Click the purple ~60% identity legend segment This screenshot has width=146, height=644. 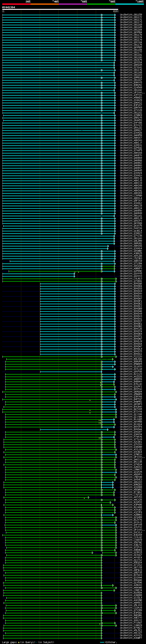(73, 4)
